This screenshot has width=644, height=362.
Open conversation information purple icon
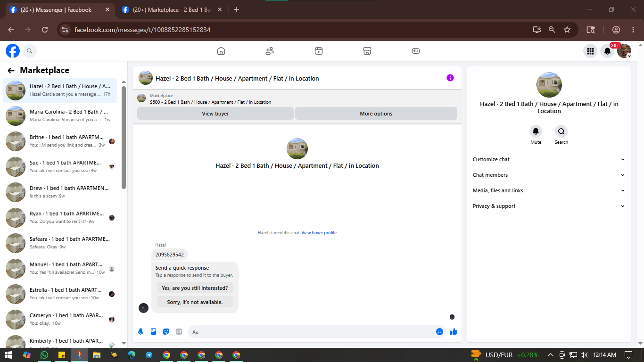[x=450, y=78]
